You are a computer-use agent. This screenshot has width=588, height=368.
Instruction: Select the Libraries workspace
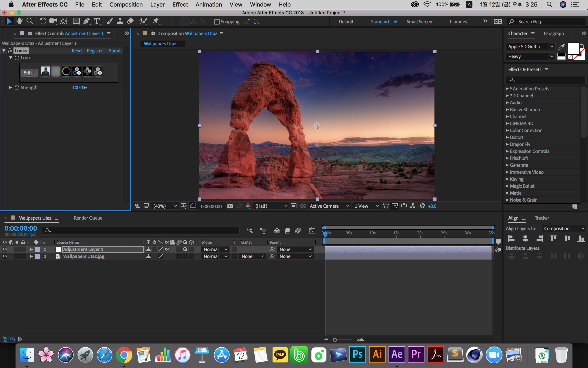pos(458,22)
